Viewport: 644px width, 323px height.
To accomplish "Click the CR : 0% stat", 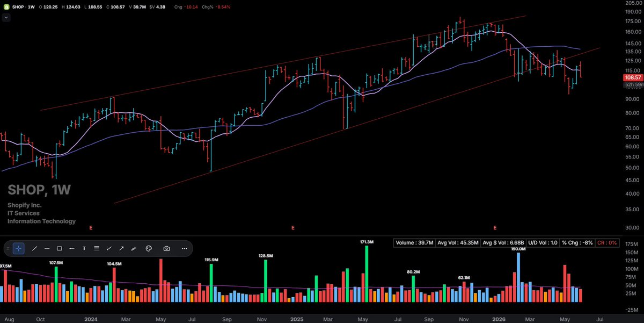I will [x=606, y=243].
